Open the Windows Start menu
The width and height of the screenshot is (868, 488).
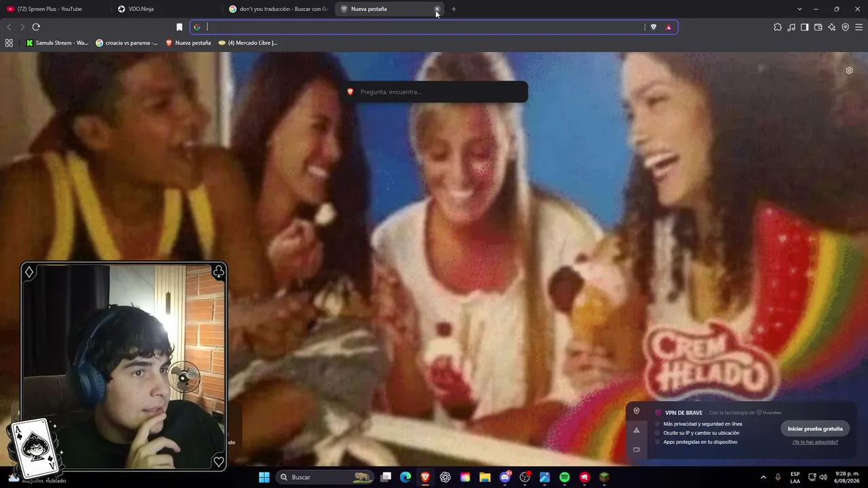click(x=264, y=477)
